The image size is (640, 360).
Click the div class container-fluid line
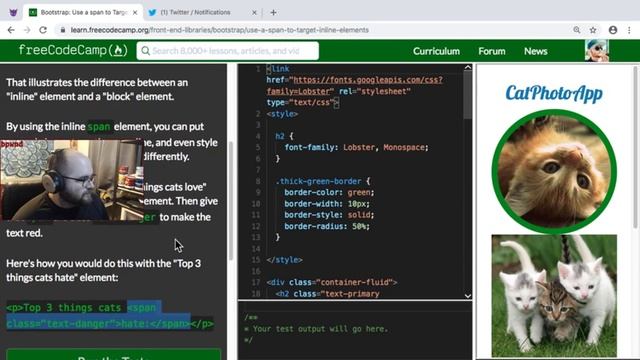(332, 282)
